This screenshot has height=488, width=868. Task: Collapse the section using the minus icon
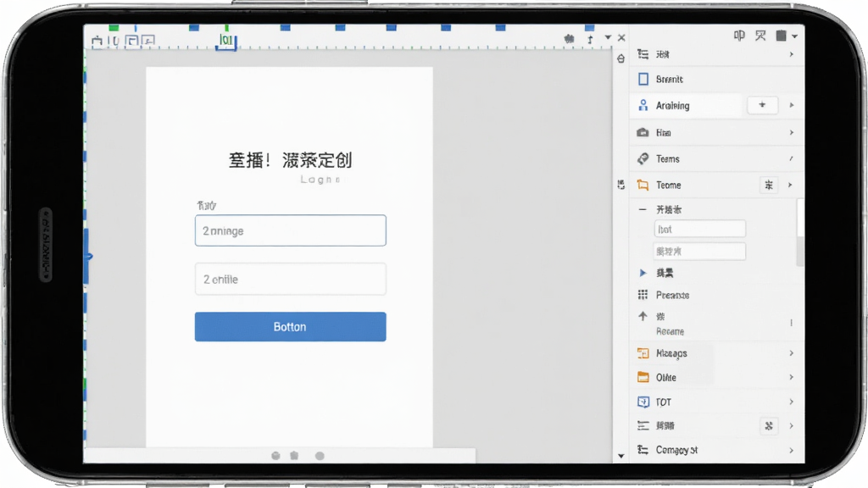643,209
